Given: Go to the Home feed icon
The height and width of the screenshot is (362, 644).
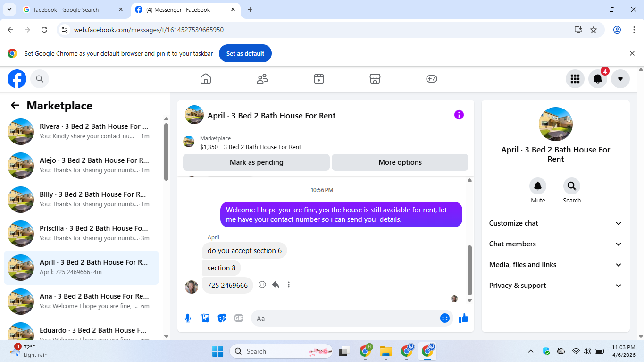Looking at the screenshot, I should (206, 79).
